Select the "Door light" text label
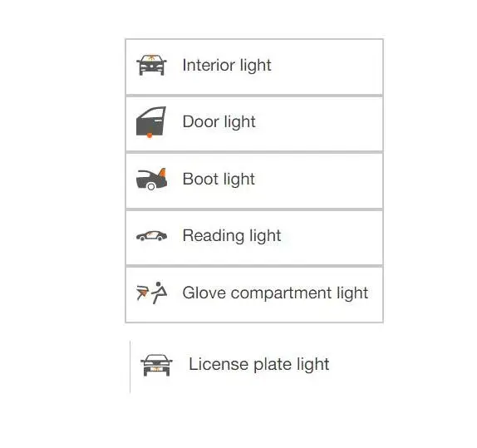477x448 pixels. click(x=219, y=122)
